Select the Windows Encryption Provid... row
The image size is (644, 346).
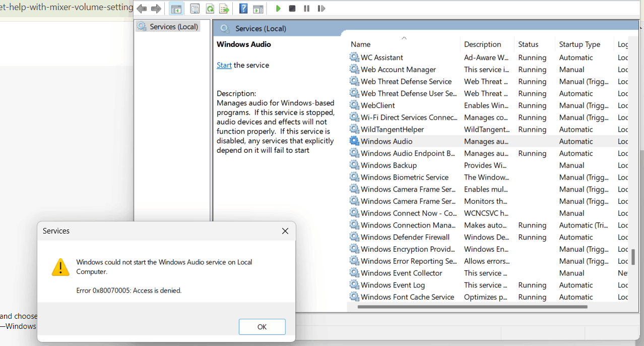[488, 249]
